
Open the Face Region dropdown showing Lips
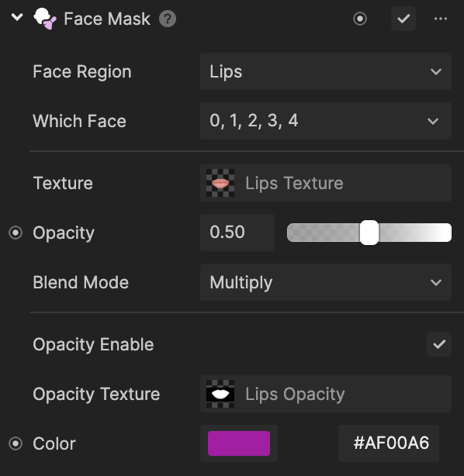point(326,71)
